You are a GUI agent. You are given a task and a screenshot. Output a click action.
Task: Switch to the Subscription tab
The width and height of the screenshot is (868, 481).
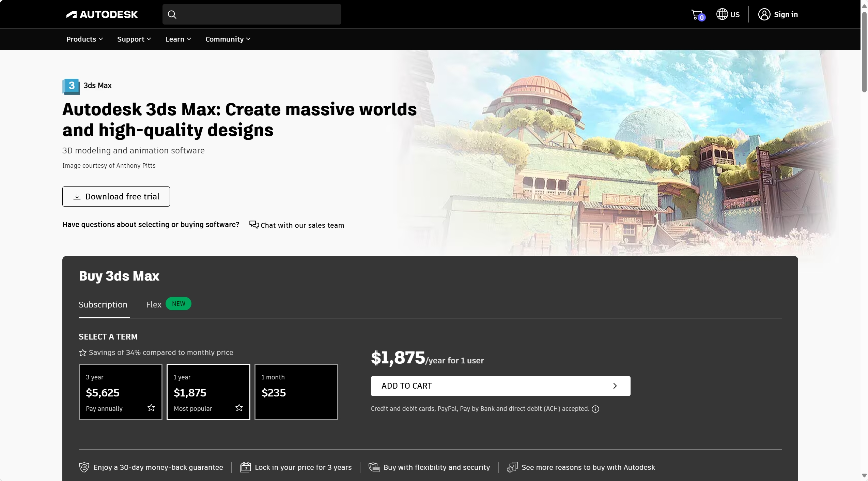click(x=103, y=304)
